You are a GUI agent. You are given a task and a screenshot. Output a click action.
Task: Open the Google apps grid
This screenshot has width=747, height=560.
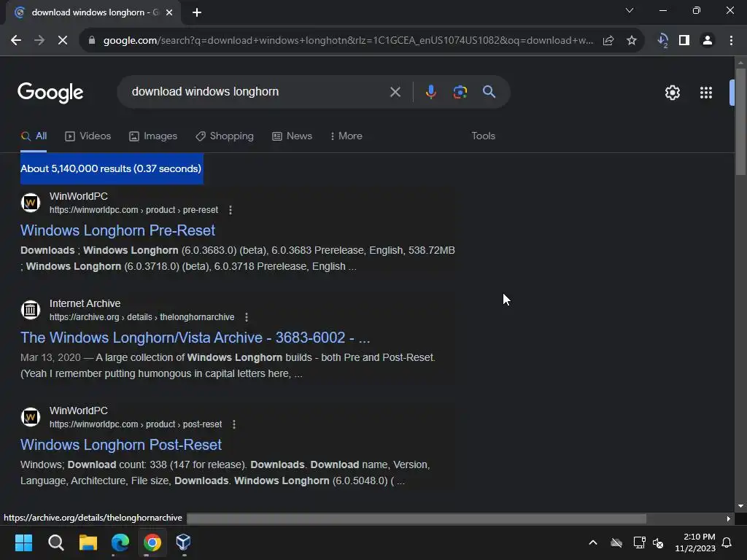[706, 93]
